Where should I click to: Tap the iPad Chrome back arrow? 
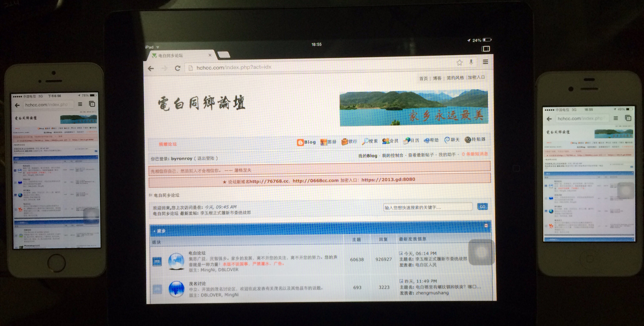click(151, 68)
